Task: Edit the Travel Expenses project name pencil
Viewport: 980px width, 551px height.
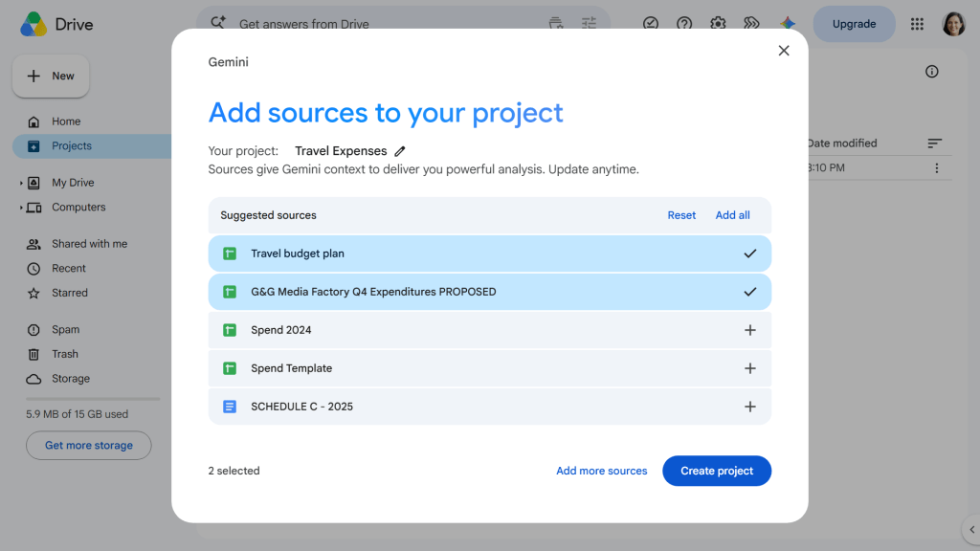Action: (400, 151)
